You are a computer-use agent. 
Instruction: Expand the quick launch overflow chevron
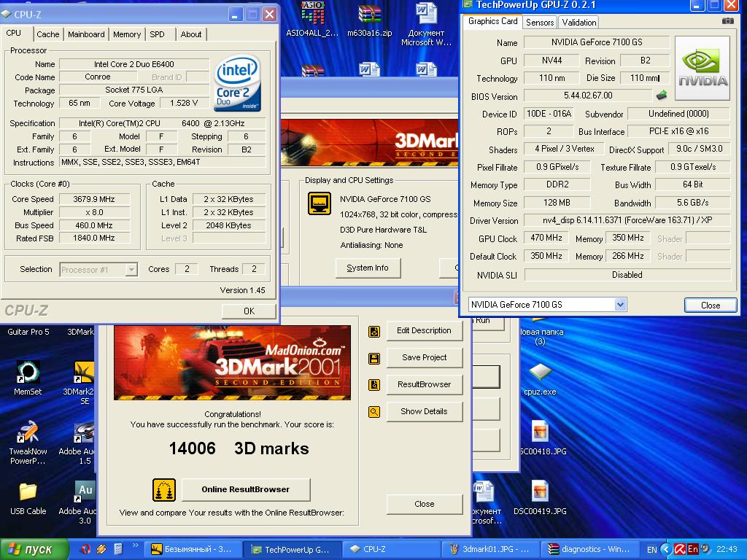(135, 545)
